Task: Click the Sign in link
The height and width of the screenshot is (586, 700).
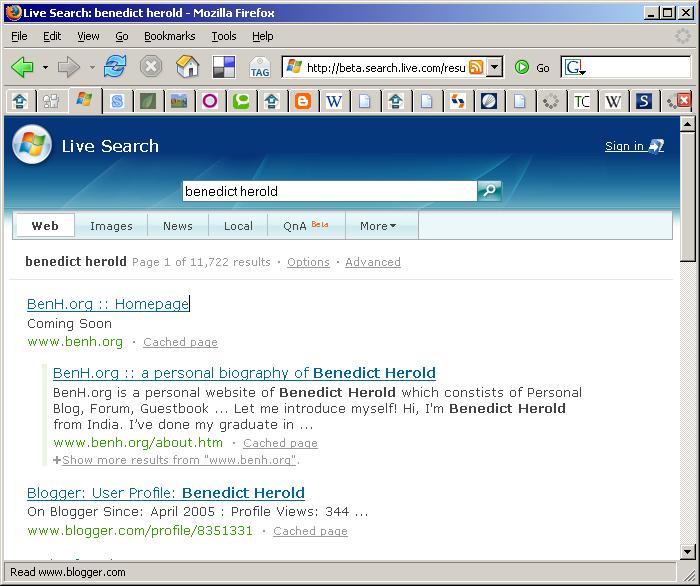Action: (x=624, y=146)
